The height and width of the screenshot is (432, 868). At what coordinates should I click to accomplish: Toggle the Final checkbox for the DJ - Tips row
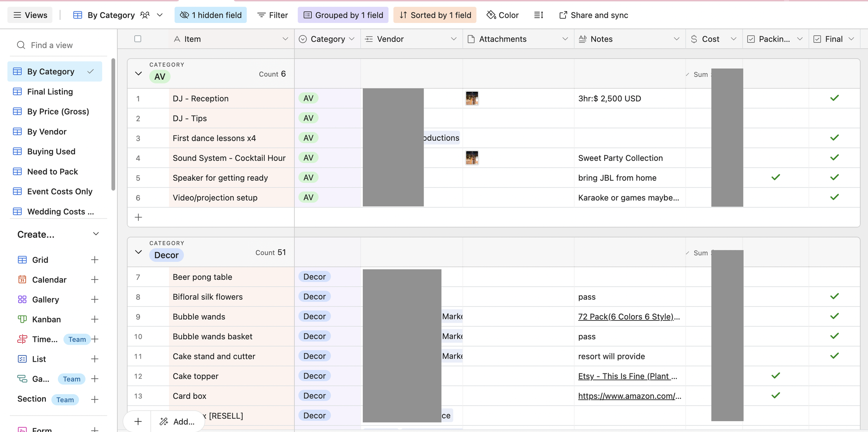tap(834, 118)
